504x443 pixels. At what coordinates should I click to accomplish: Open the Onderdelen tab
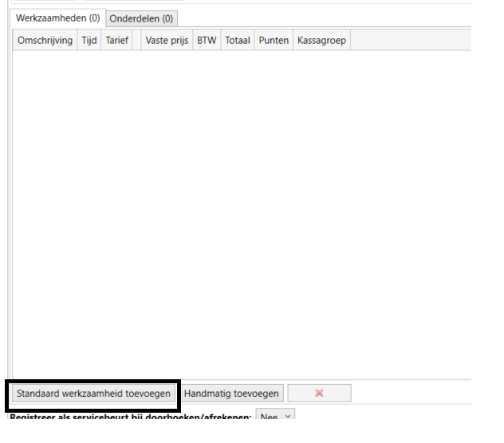pyautogui.click(x=141, y=18)
